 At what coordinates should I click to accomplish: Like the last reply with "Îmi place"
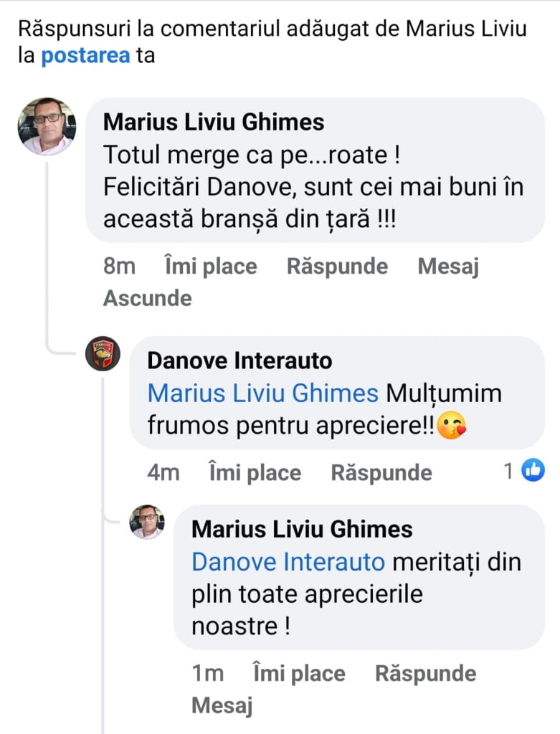pos(298,674)
